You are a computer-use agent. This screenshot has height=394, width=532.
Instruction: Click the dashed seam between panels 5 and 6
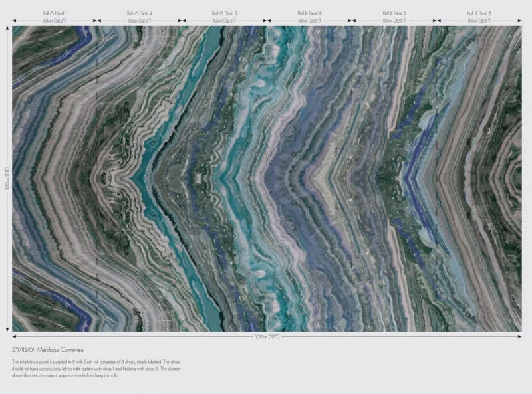point(437,179)
